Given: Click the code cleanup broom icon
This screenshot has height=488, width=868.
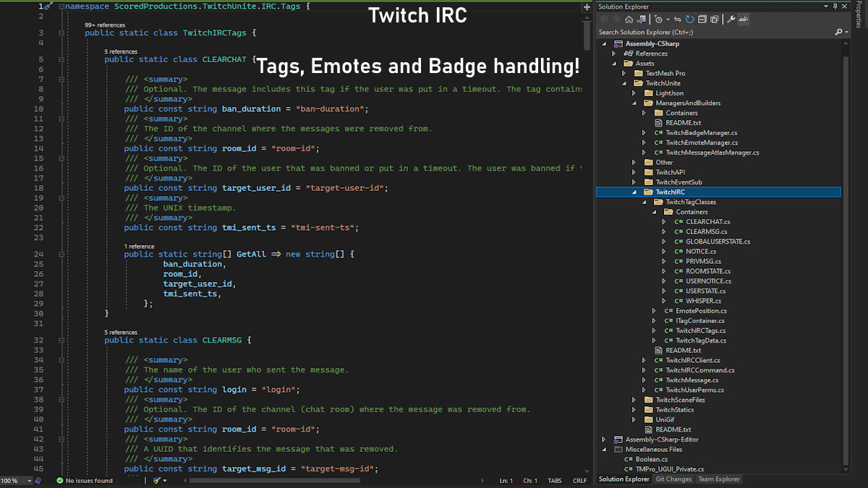Looking at the screenshot, I should coord(156,481).
